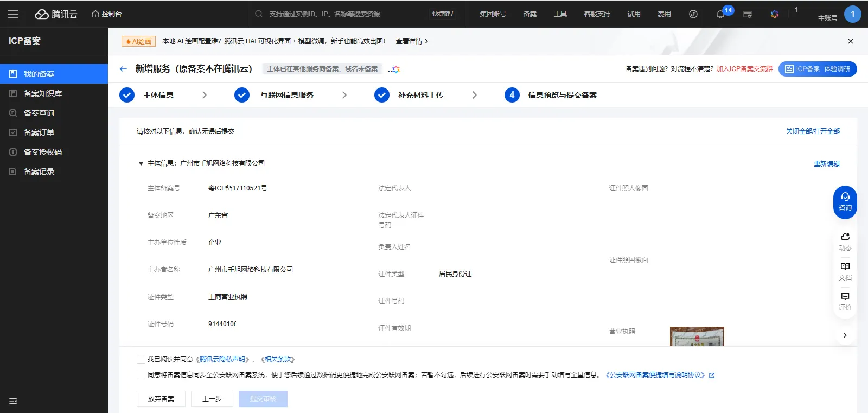This screenshot has width=868, height=413.
Task: Click 广州市千旭网络科技有限公司 in 主办者名称 row
Action: 251,270
